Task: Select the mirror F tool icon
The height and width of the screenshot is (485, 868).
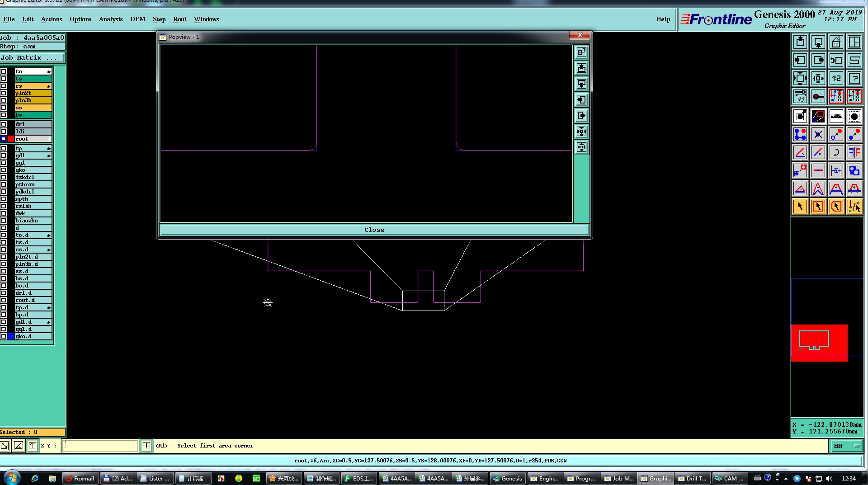Action: tap(854, 152)
